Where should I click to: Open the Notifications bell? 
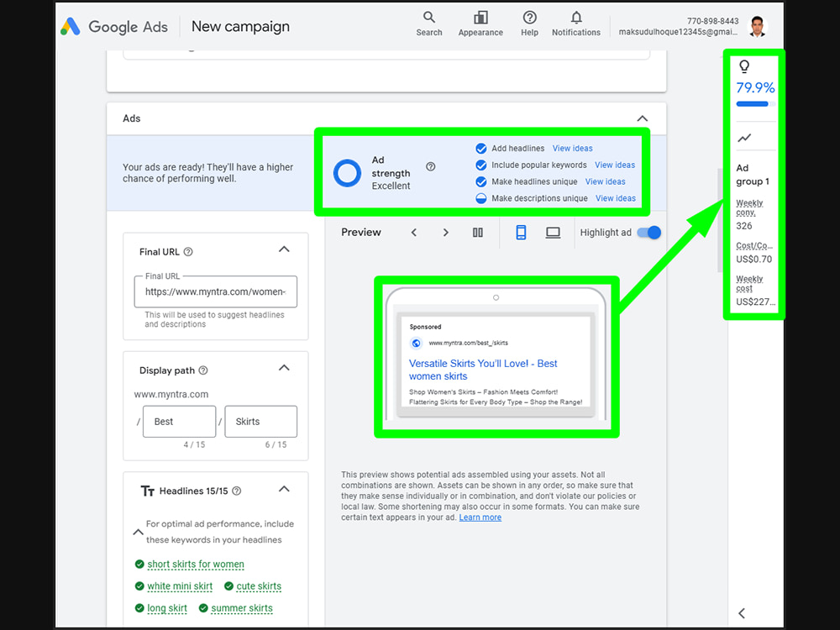[x=576, y=24]
